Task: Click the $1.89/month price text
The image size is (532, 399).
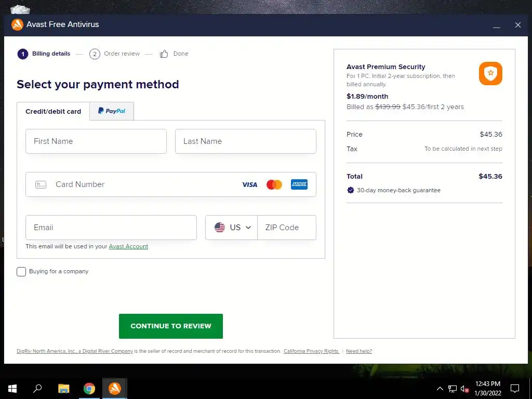Action: [367, 96]
